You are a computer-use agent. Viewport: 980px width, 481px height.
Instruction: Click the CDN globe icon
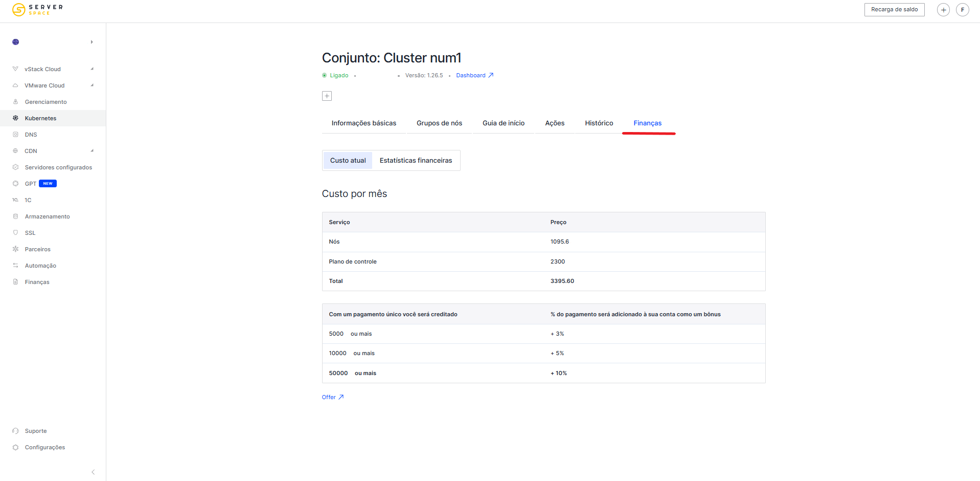[x=15, y=151]
